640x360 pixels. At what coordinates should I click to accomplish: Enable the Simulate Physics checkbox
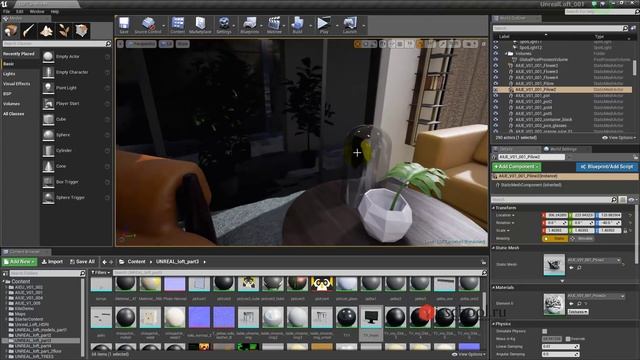[544, 331]
